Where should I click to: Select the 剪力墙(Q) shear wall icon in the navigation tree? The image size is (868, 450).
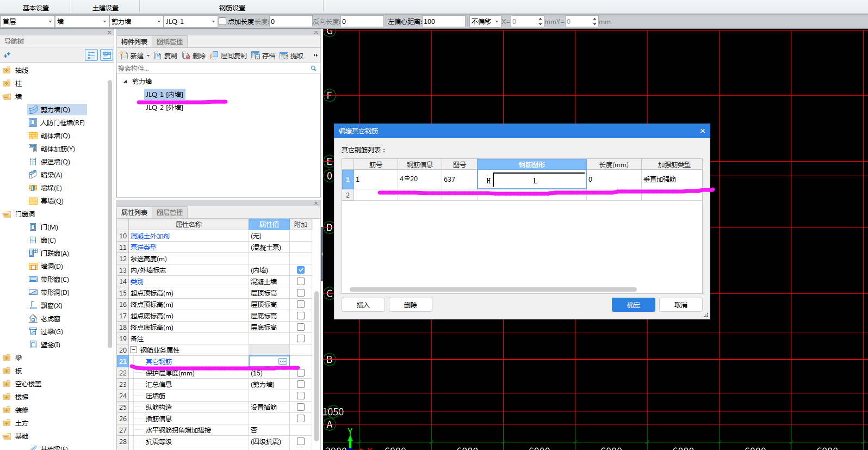(33, 109)
